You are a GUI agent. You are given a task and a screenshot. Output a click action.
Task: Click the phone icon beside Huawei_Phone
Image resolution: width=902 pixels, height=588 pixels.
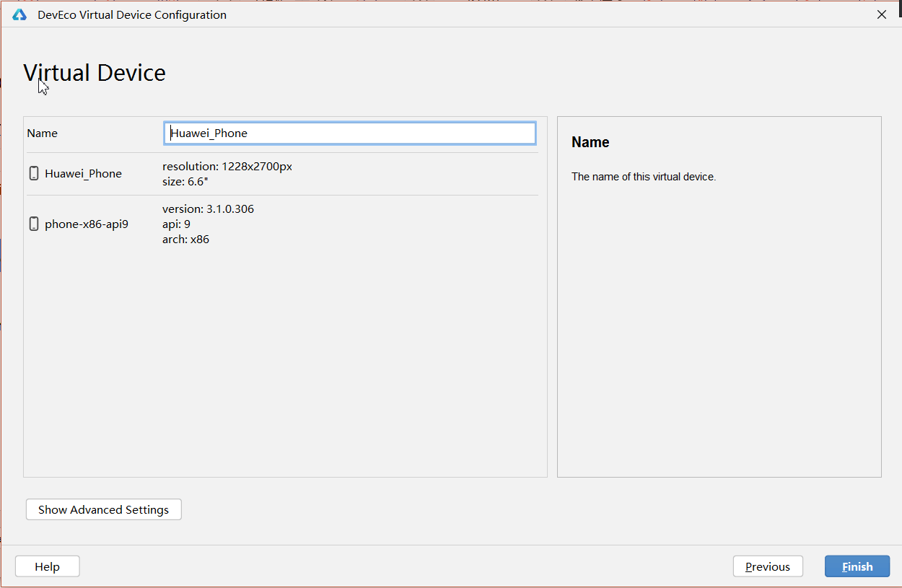tap(34, 173)
